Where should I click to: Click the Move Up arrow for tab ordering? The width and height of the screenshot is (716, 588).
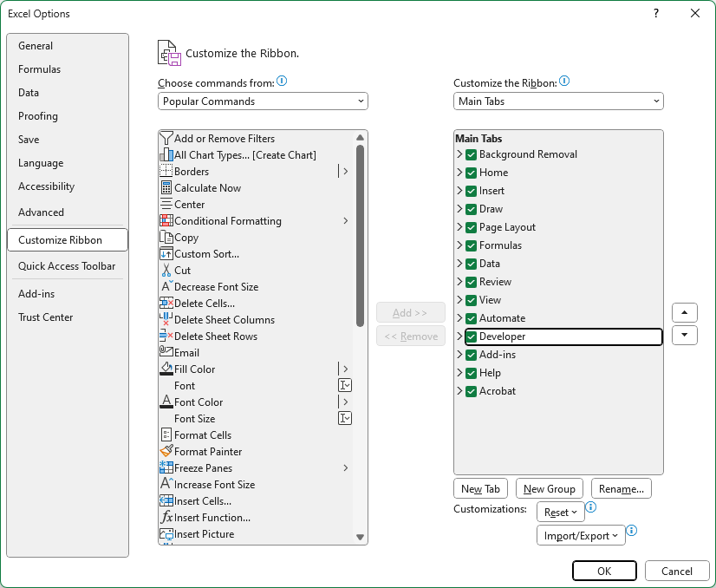coord(684,312)
